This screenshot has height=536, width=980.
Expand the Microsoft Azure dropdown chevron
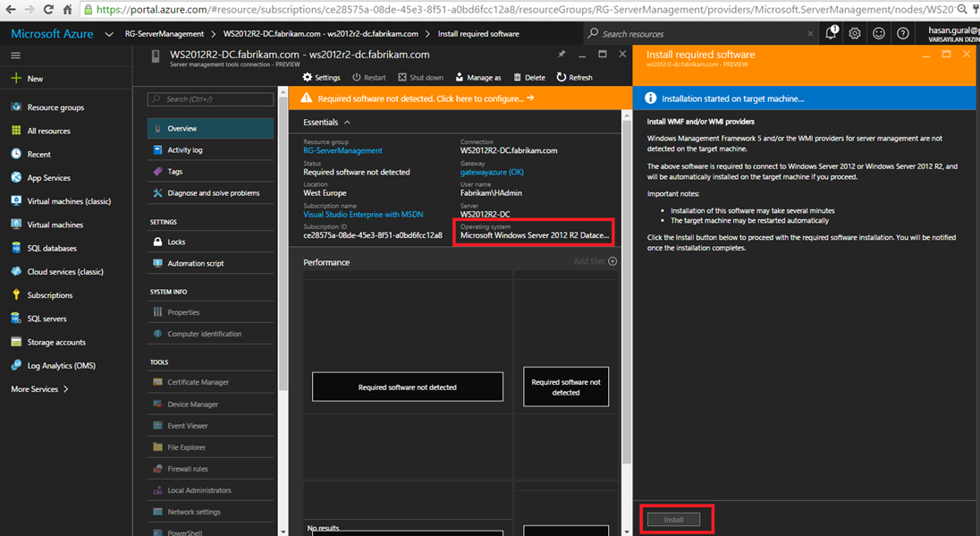[x=109, y=34]
